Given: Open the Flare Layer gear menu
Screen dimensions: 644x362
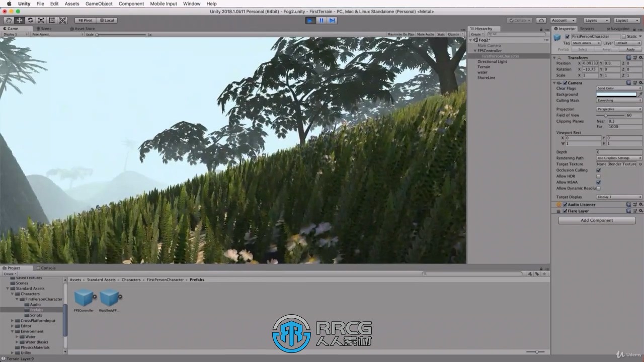Looking at the screenshot, I should coord(640,211).
